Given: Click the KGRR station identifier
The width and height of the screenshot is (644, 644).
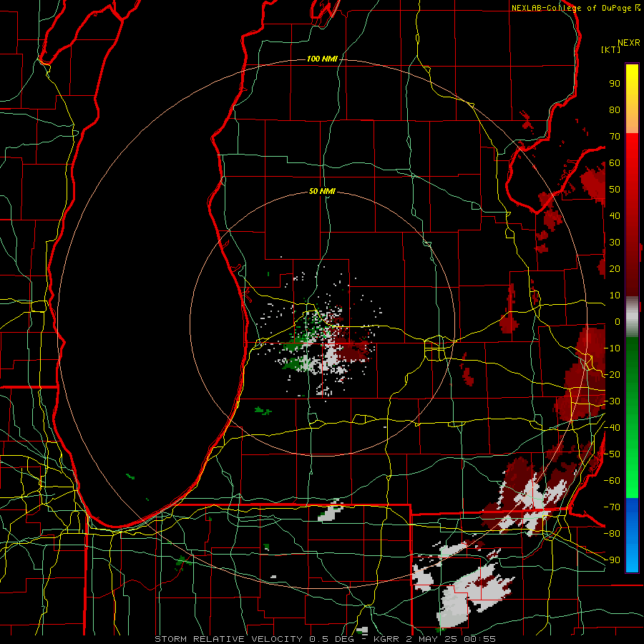Looking at the screenshot, I should click(386, 639).
